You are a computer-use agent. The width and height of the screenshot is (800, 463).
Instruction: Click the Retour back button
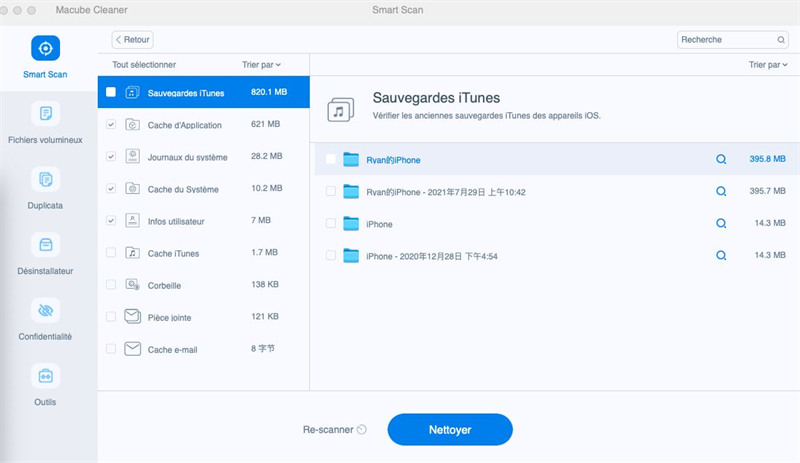(x=133, y=39)
